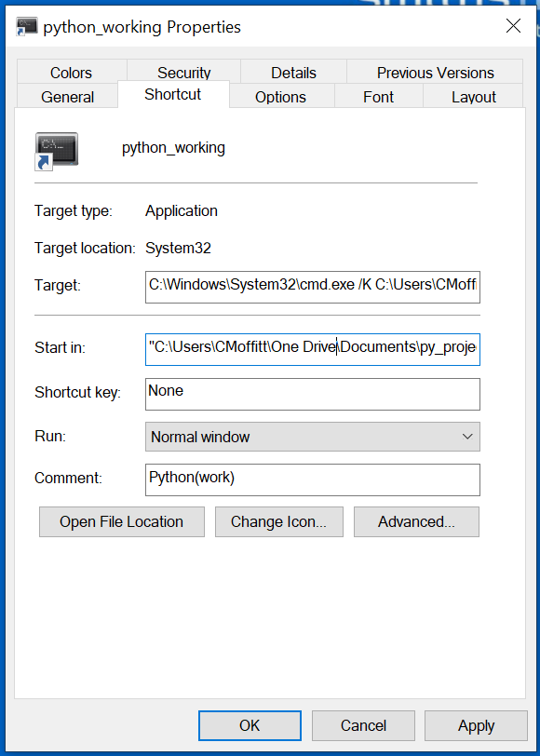Switch to the Colors tab
The width and height of the screenshot is (540, 756).
click(x=72, y=73)
